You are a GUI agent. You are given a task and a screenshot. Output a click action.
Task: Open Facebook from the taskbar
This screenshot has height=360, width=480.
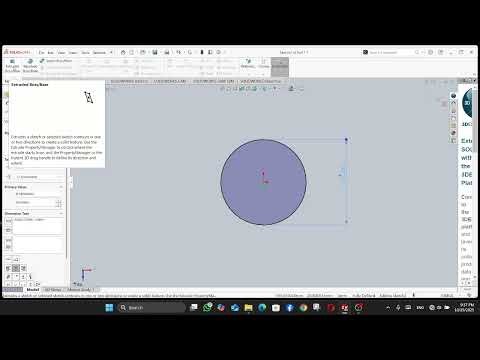(x=289, y=308)
